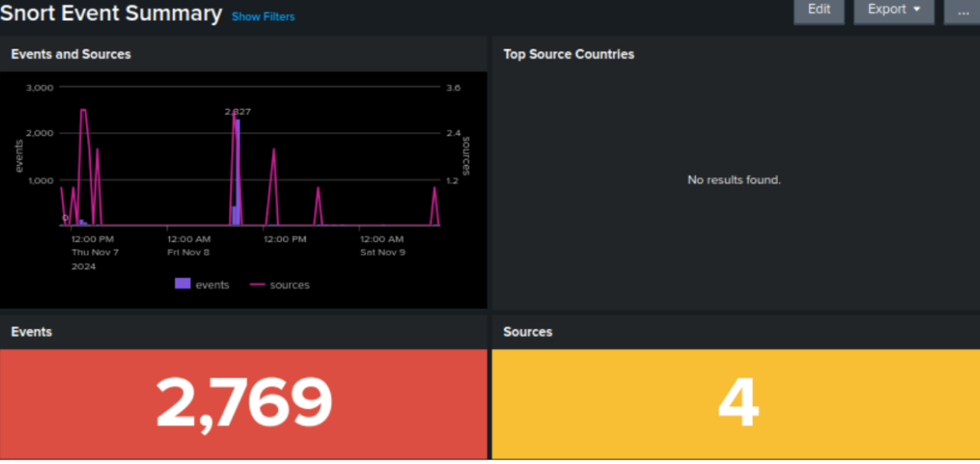Toggle the sources legend line
The height and width of the screenshot is (464, 980).
pyautogui.click(x=257, y=284)
